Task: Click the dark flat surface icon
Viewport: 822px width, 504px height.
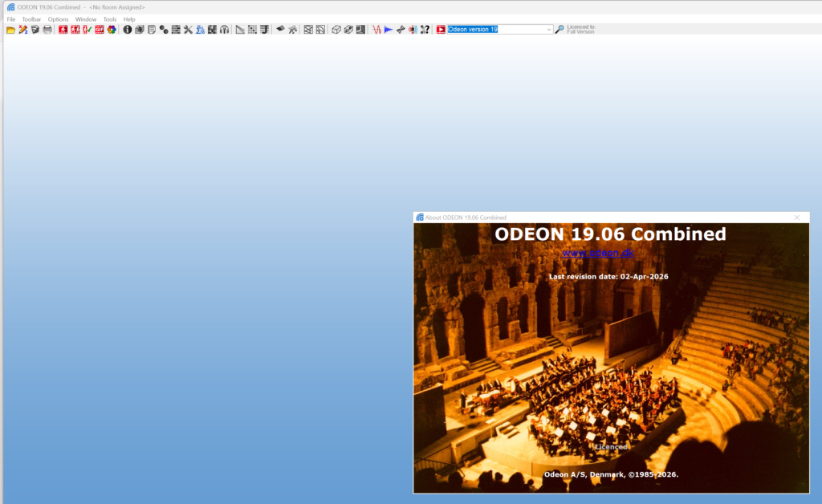Action: pyautogui.click(x=280, y=30)
